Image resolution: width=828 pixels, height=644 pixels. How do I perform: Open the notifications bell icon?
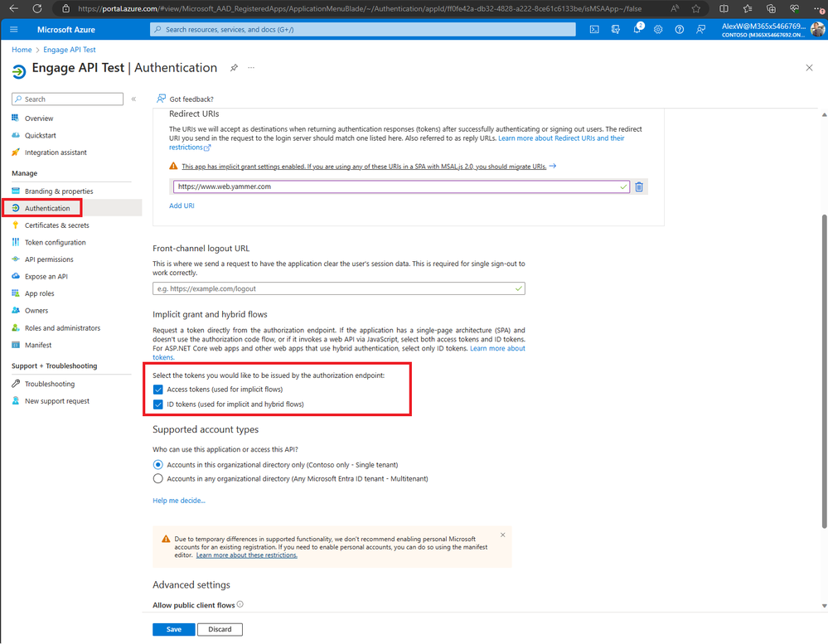[x=637, y=29]
